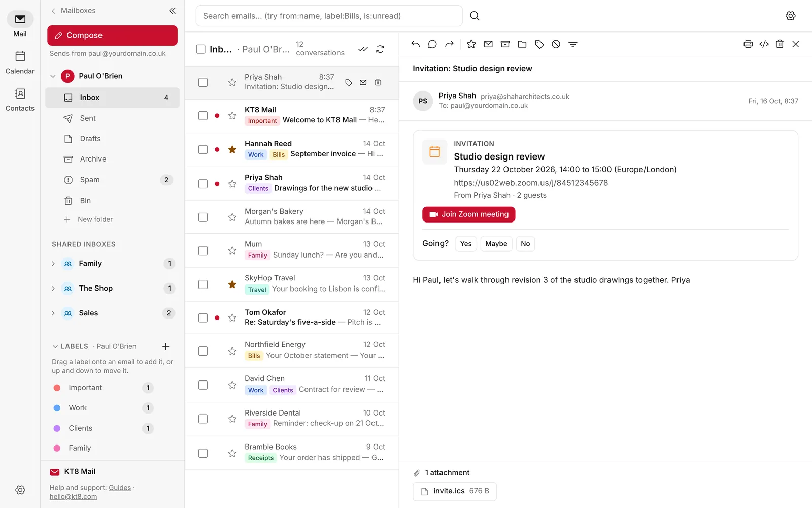Screen dimensions: 812x508
Task: Add a new label with plus icon
Action: click(x=165, y=346)
